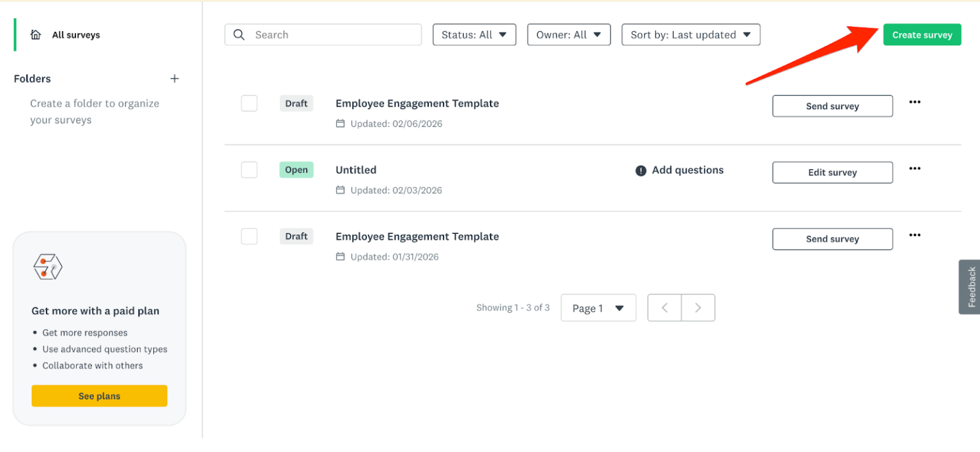
Task: Click the Add questions link
Action: click(x=688, y=170)
